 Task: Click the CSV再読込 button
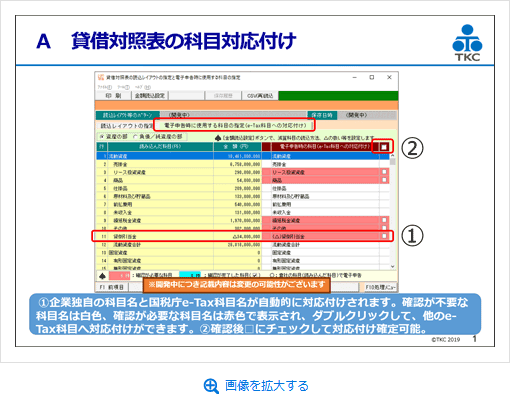pos(260,96)
